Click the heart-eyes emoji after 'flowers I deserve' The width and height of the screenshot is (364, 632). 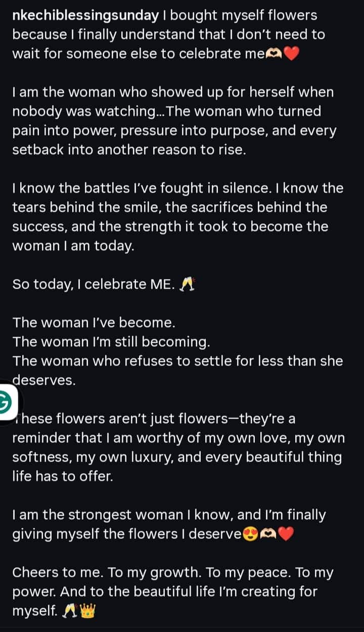pyautogui.click(x=251, y=534)
